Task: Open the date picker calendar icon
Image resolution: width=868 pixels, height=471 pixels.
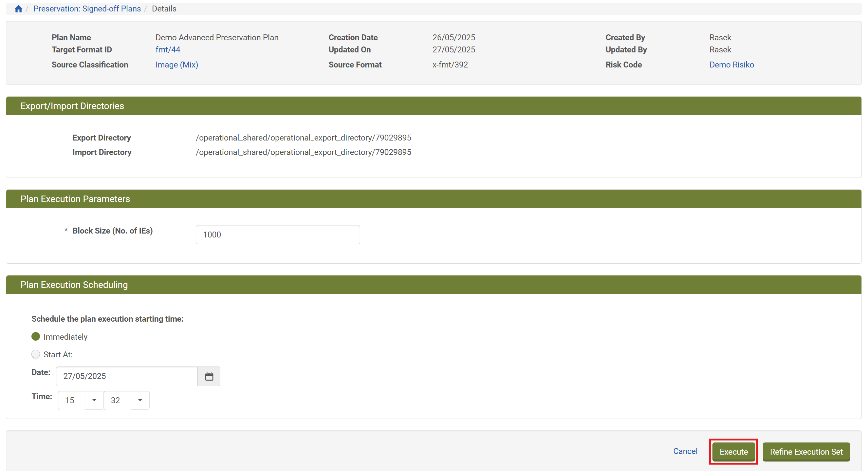Action: click(x=209, y=376)
